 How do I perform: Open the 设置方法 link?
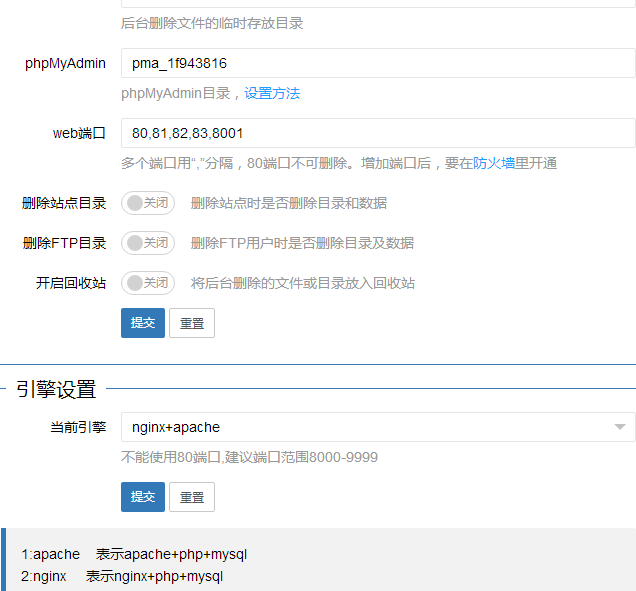(272, 93)
